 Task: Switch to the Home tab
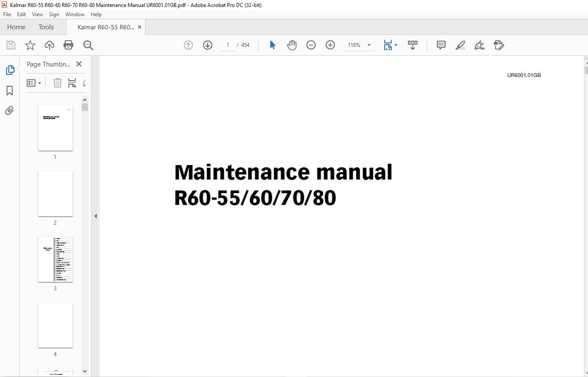coord(16,27)
